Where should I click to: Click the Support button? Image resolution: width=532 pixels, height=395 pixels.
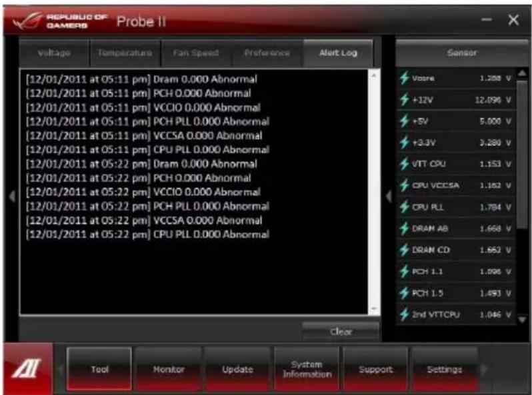(375, 369)
